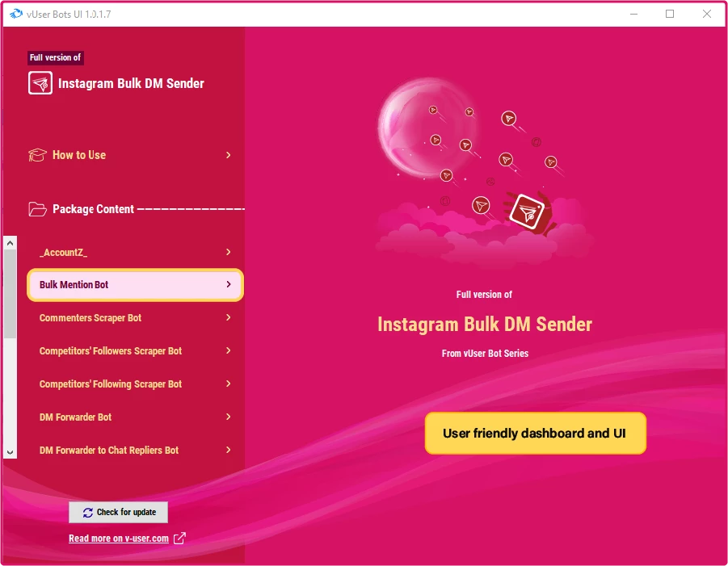Open the _AccountZ_ chevron arrow
The image size is (728, 566).
pyautogui.click(x=229, y=252)
